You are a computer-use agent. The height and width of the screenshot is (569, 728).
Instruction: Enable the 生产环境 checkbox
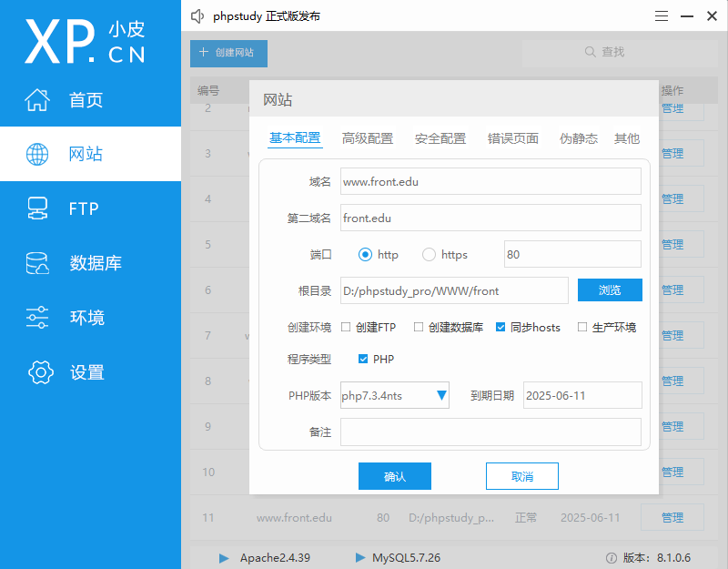pyautogui.click(x=582, y=327)
